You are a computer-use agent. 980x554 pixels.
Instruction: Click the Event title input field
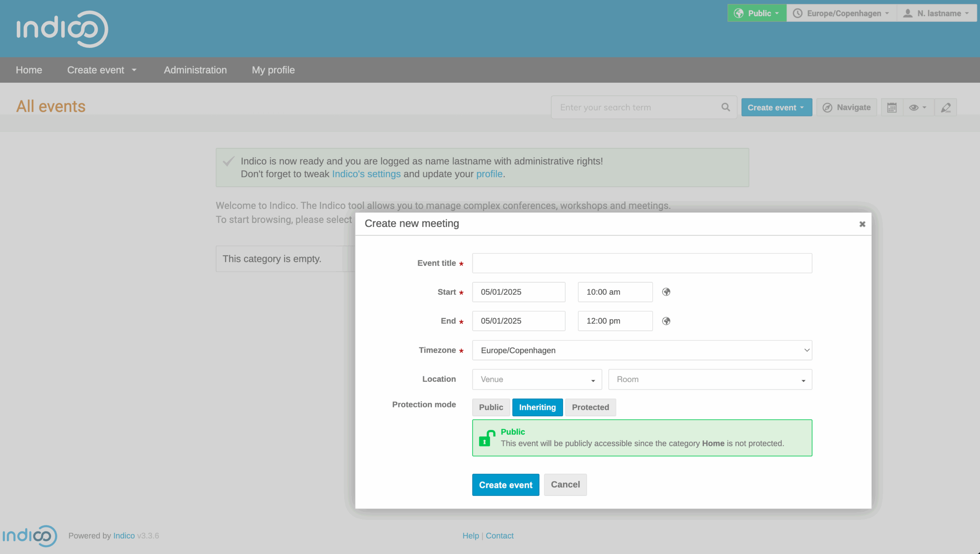642,263
